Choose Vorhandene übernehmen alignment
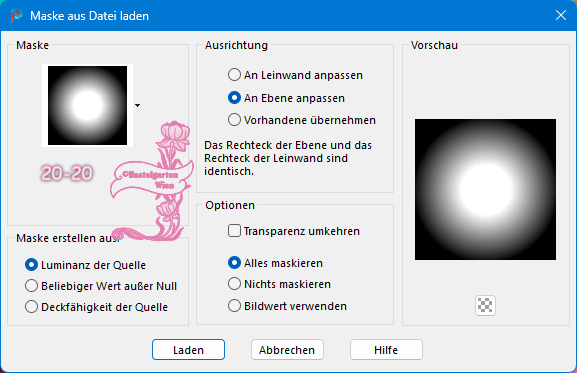 pyautogui.click(x=302, y=120)
